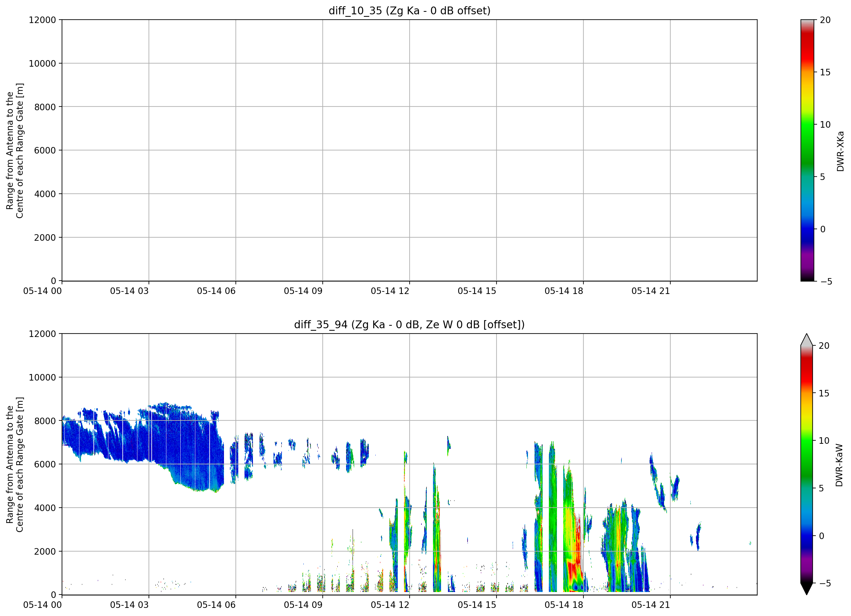This screenshot has width=851, height=616.
Task: Click the 15 tick on DWR-XKa colorbar
Action: point(825,72)
